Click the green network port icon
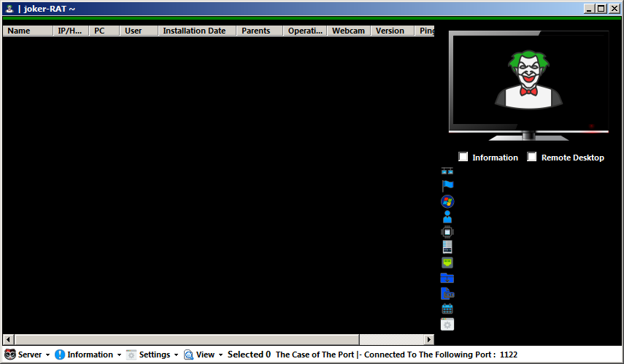The width and height of the screenshot is (624, 364). click(x=447, y=263)
